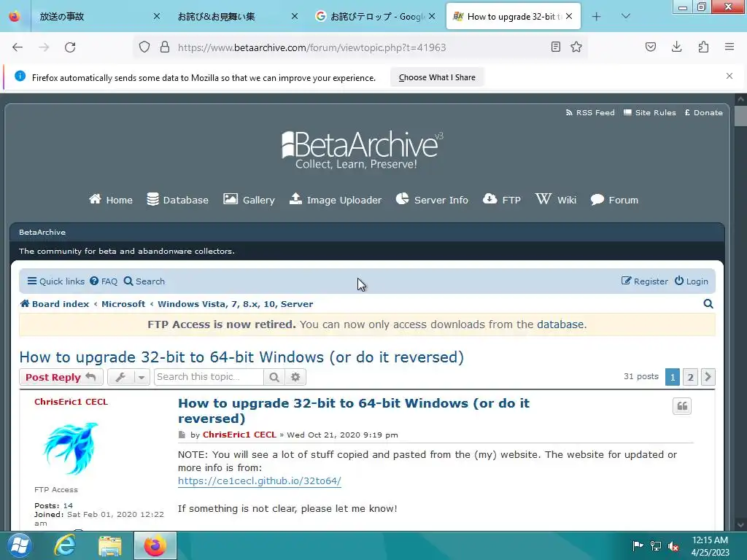Open the tracking protection shield icon

[x=144, y=47]
